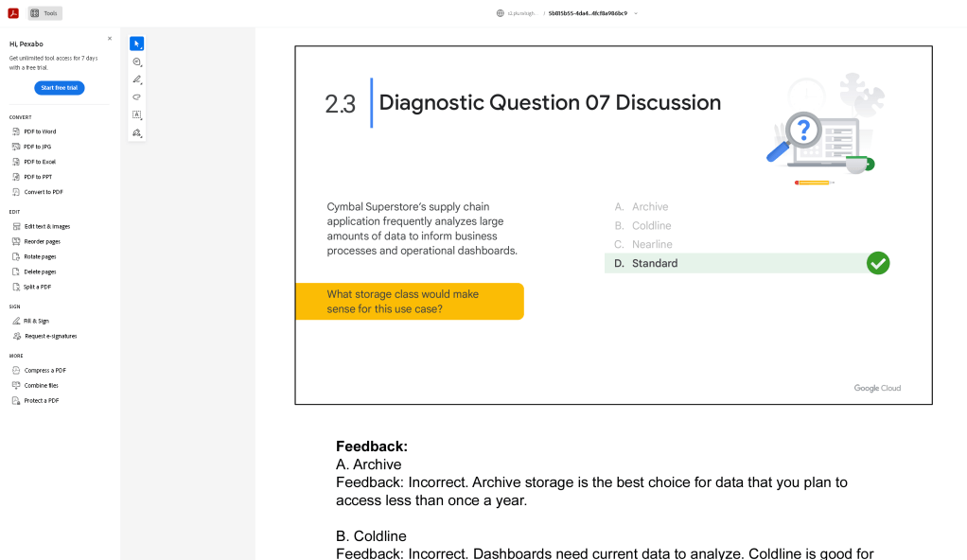967x560 pixels.
Task: Click yellow box 'What storage class would make sense'
Action: click(x=410, y=302)
